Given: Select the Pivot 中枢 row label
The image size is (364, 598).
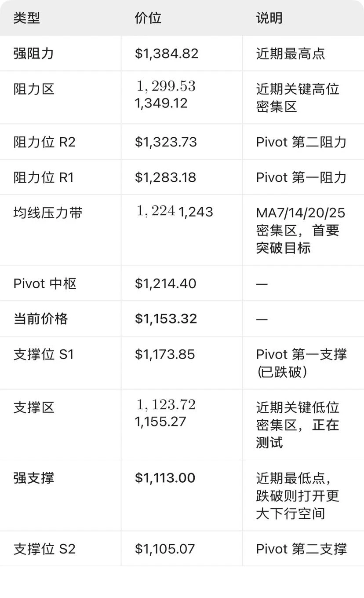Looking at the screenshot, I should coord(45,283).
